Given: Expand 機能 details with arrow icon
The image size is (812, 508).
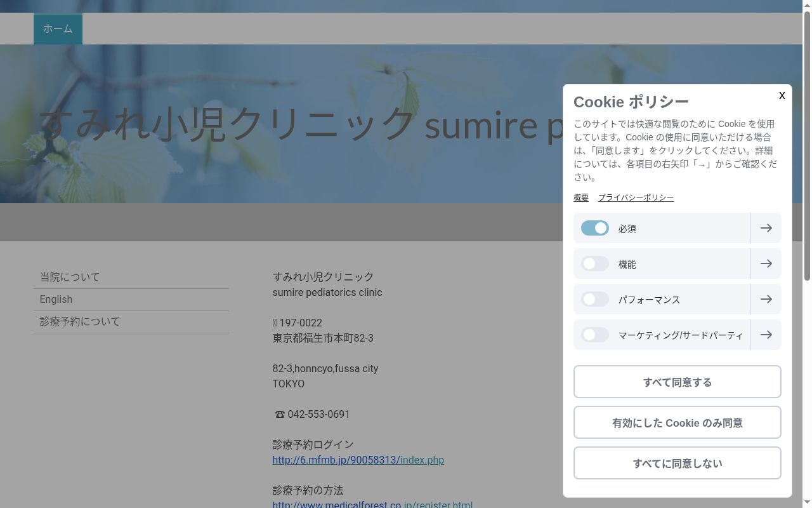Looking at the screenshot, I should (x=766, y=264).
